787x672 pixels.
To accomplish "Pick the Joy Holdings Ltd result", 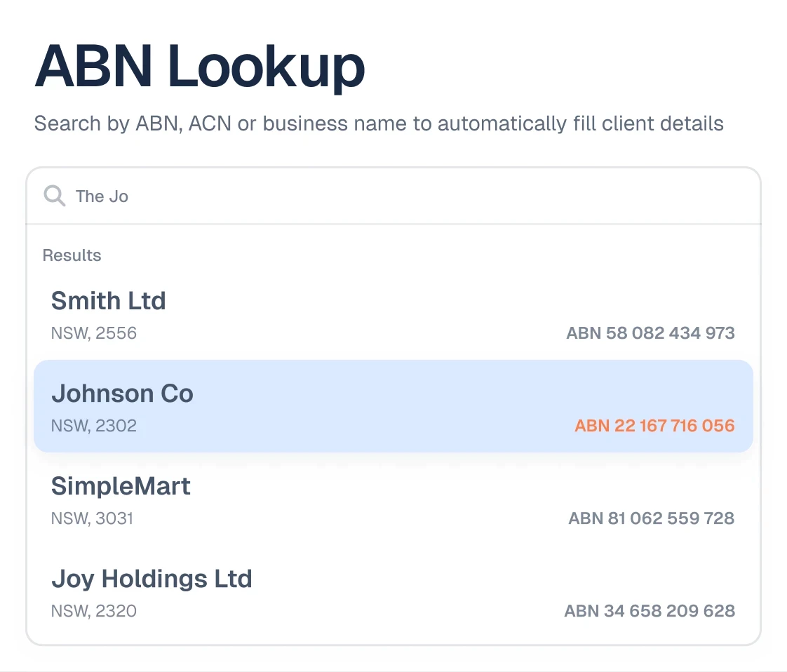I will pos(393,591).
